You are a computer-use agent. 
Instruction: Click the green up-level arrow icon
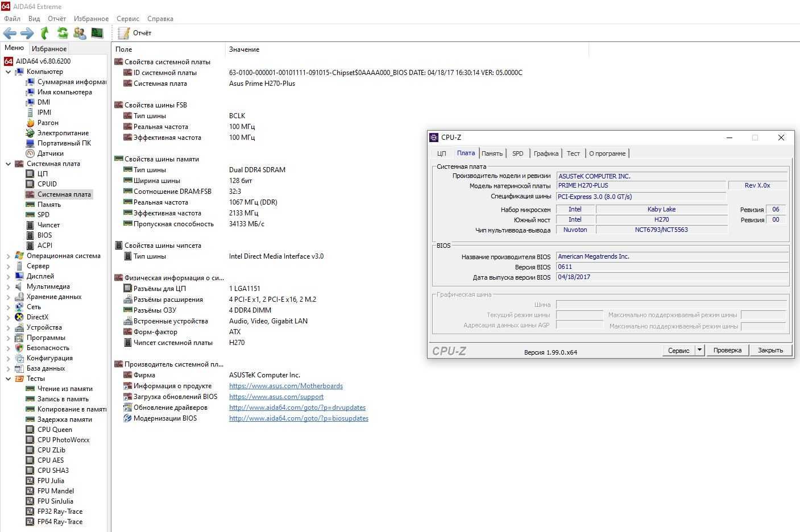point(44,33)
